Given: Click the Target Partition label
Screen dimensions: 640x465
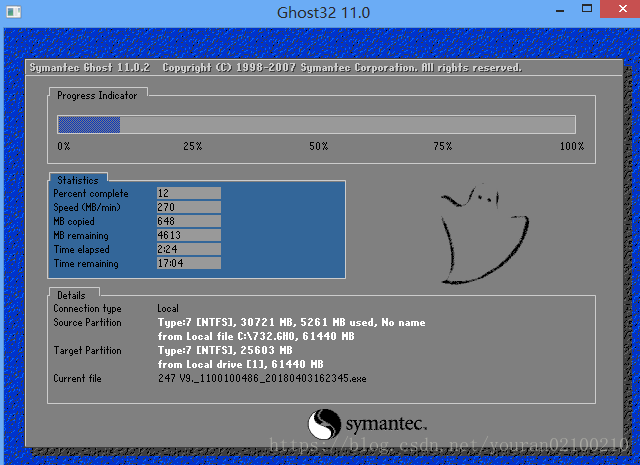Looking at the screenshot, I should pyautogui.click(x=87, y=350).
